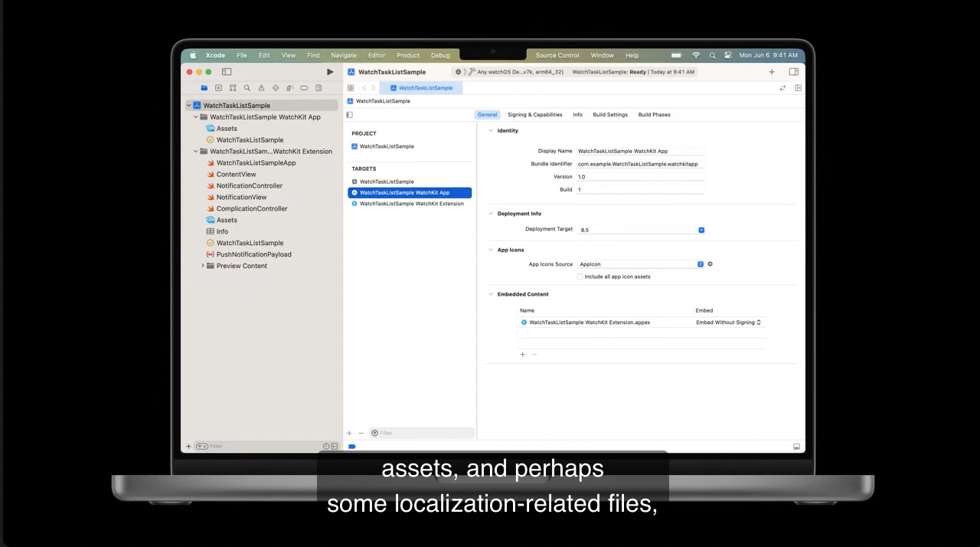
Task: Add an editor on the right
Action: pos(798,88)
